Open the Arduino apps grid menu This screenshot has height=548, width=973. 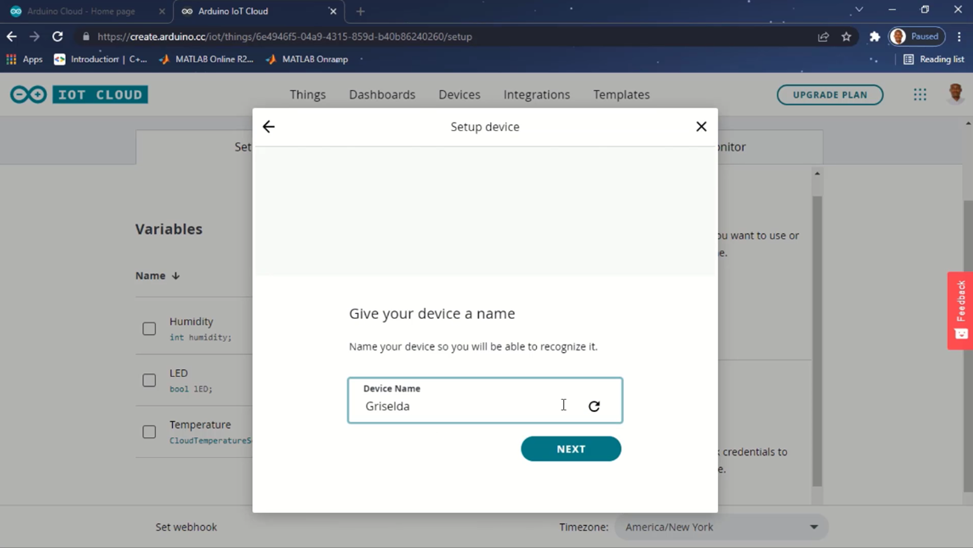[920, 94]
